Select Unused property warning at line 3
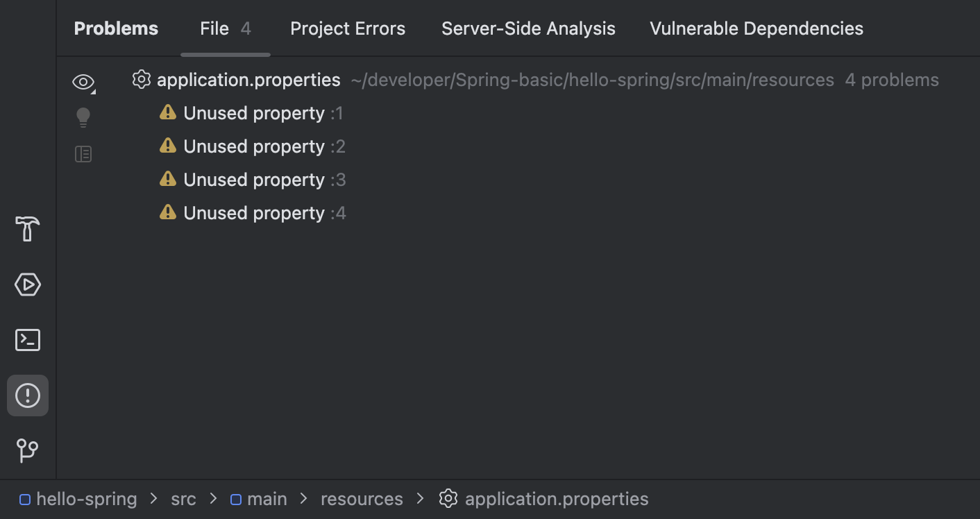Screen dimensions: 980x519 click(x=254, y=180)
